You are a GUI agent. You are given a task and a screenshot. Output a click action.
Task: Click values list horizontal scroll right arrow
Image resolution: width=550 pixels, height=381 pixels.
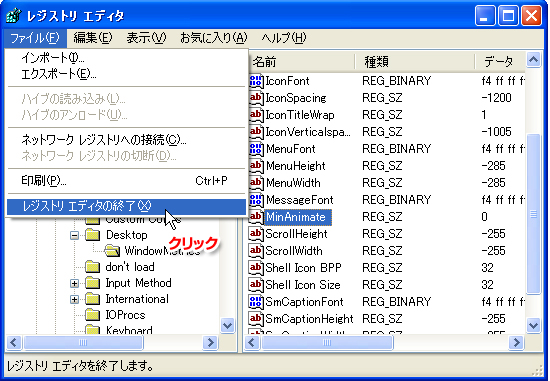[516, 342]
